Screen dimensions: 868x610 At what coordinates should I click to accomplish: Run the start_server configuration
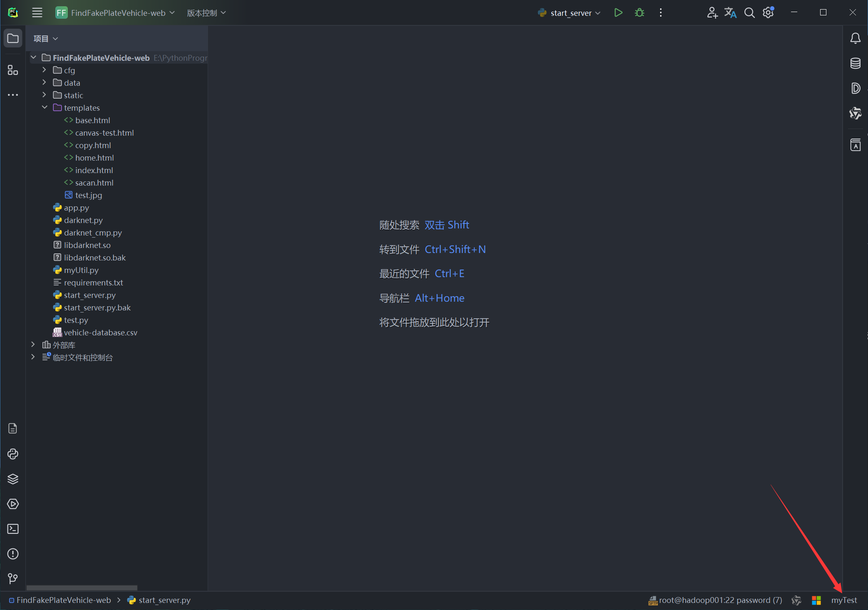618,12
